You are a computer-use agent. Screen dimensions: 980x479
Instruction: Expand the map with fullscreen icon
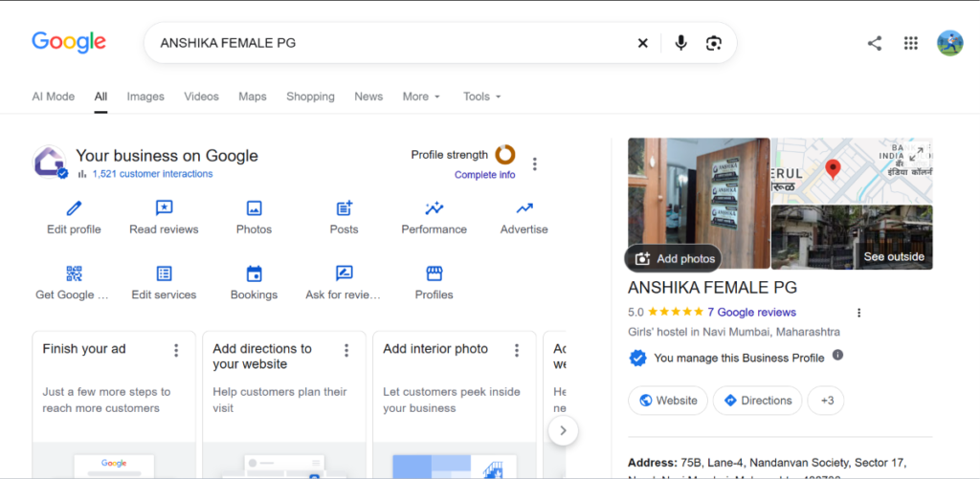point(917,154)
